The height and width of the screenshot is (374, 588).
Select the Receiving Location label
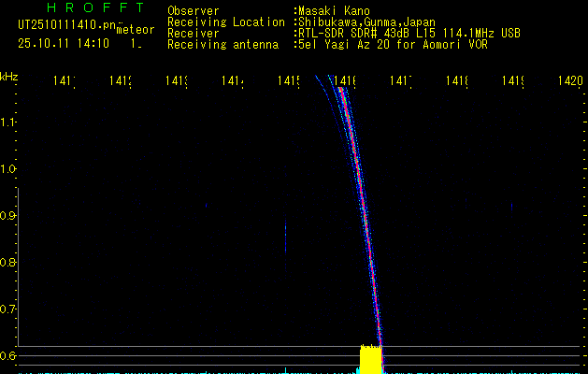[x=226, y=22]
